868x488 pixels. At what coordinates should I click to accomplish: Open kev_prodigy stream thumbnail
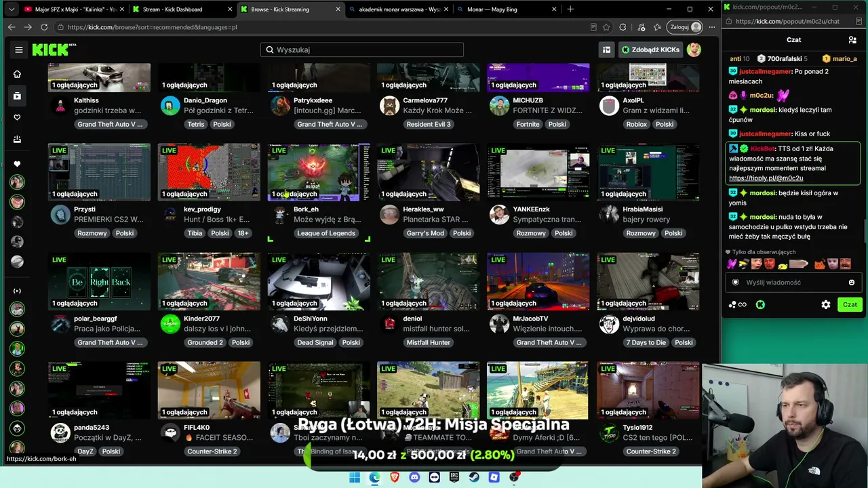point(209,172)
